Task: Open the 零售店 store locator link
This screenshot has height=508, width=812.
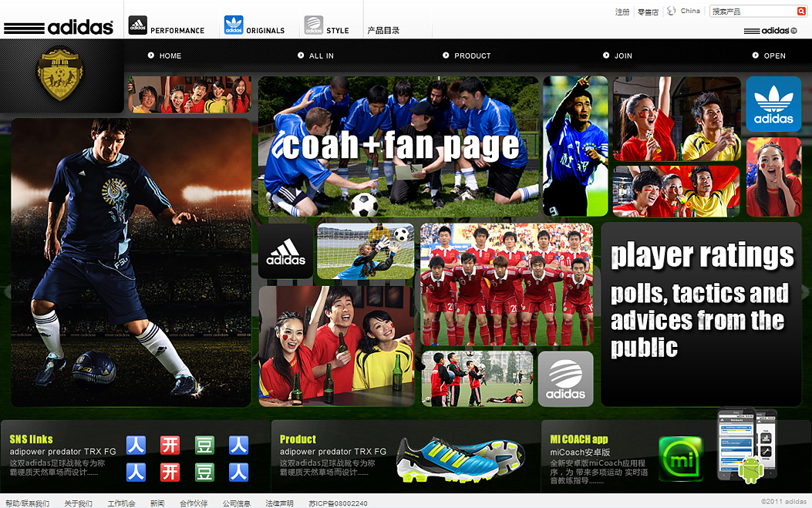Action: (648, 12)
